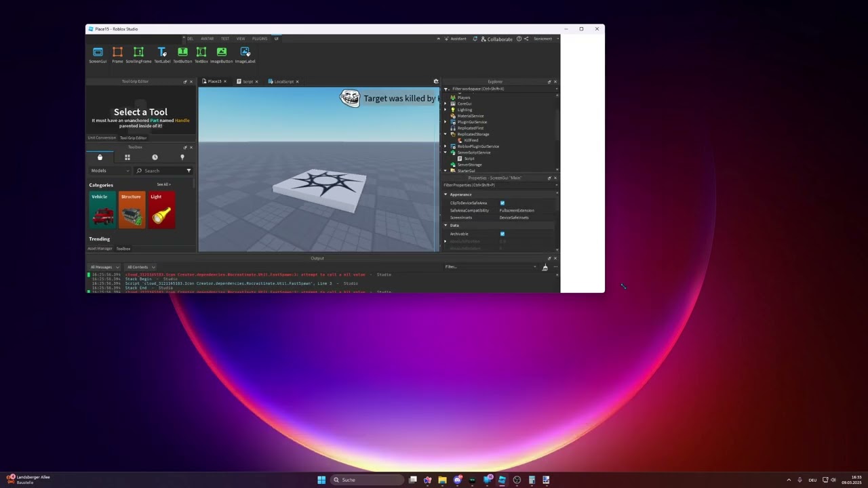This screenshot has width=868, height=488.
Task: Select the KillFeed item in Explorer
Action: coord(471,140)
